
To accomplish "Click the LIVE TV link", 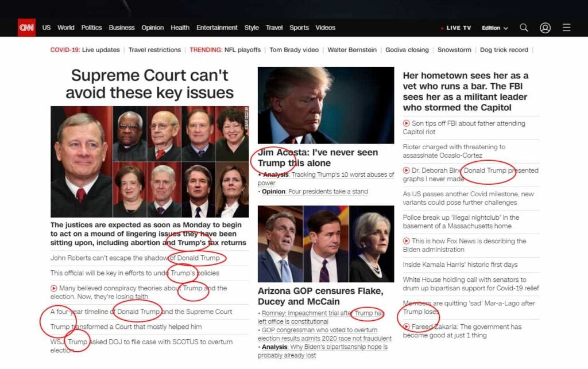I will tap(458, 28).
